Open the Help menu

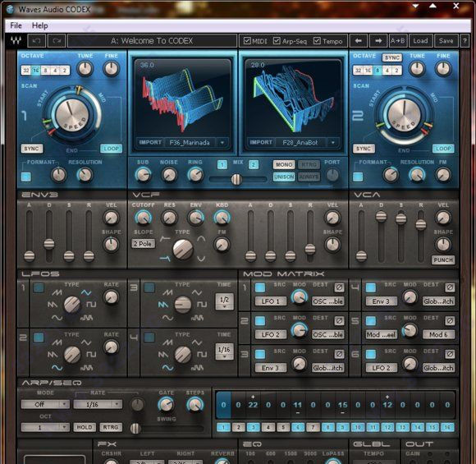[39, 25]
